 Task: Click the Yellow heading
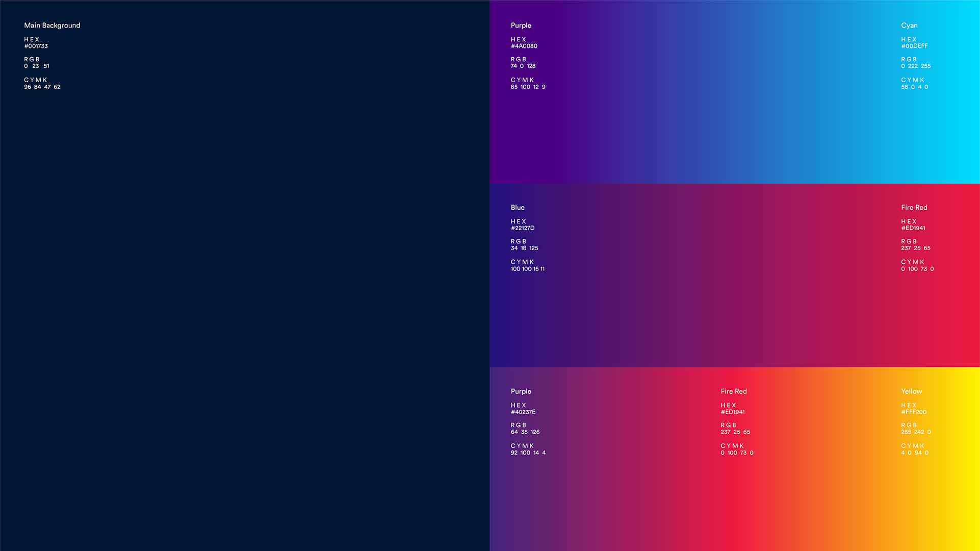(912, 391)
